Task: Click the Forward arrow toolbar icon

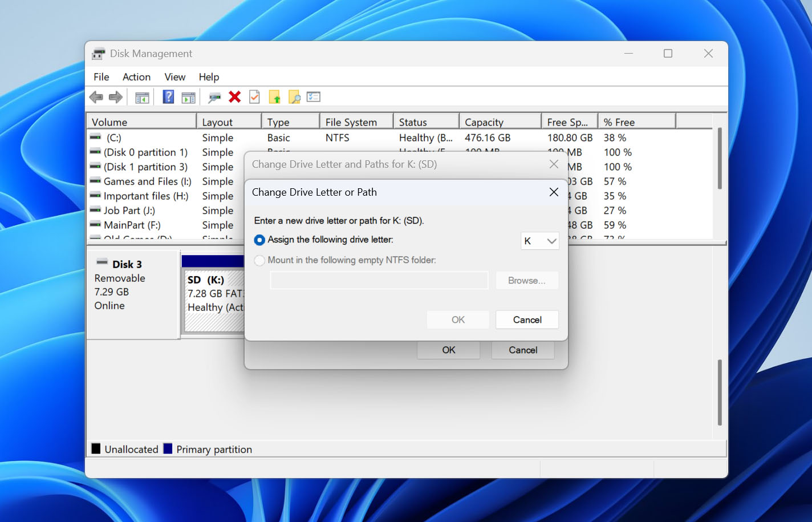Action: (116, 97)
